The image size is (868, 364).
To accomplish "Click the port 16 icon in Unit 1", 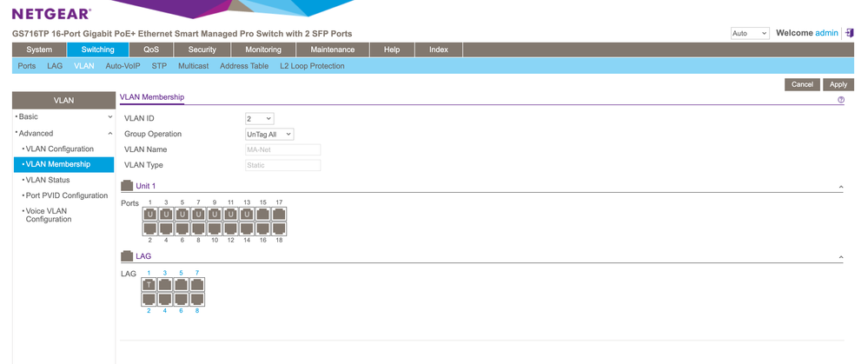I will (263, 228).
